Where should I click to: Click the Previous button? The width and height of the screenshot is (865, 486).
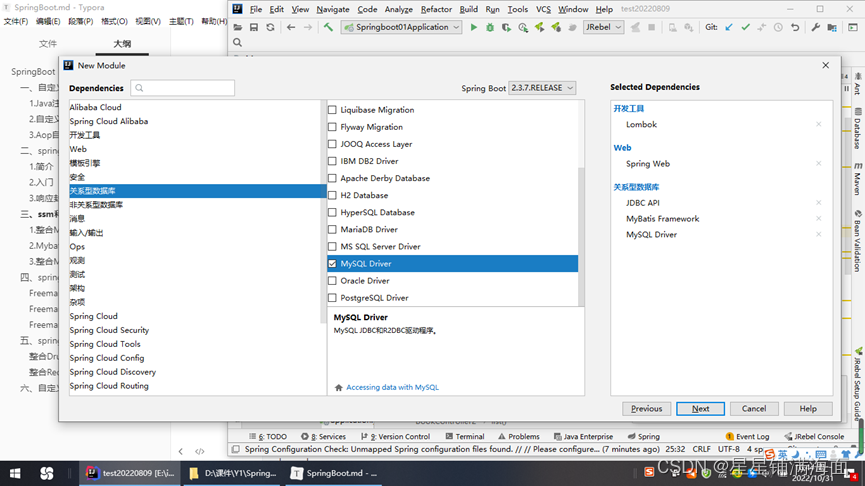point(647,409)
